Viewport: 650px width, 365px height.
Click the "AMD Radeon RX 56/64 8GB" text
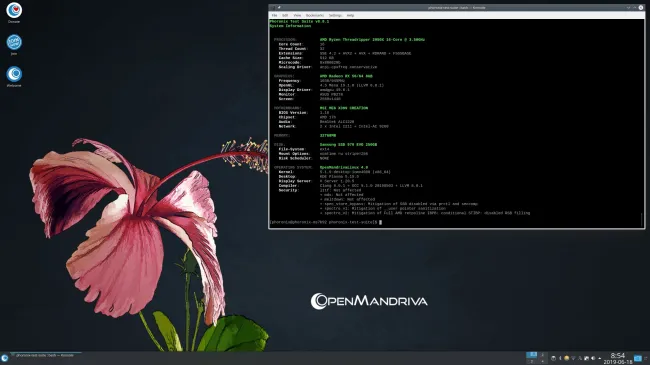click(346, 76)
